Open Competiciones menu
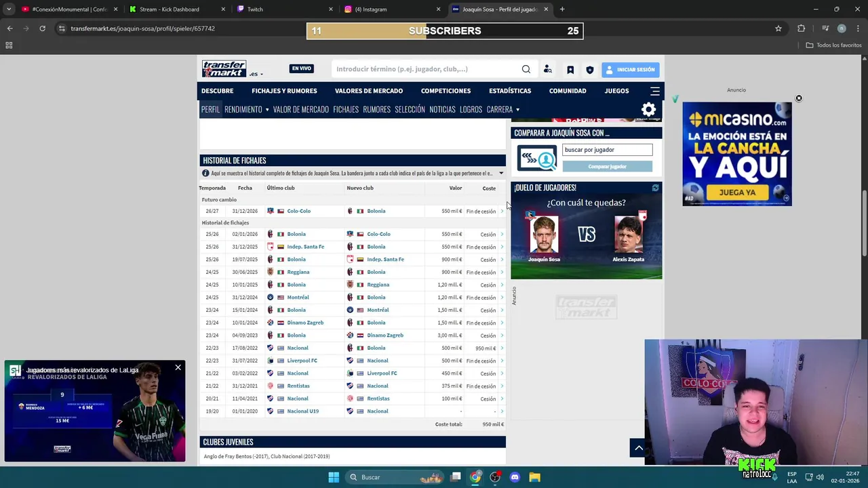 click(446, 91)
